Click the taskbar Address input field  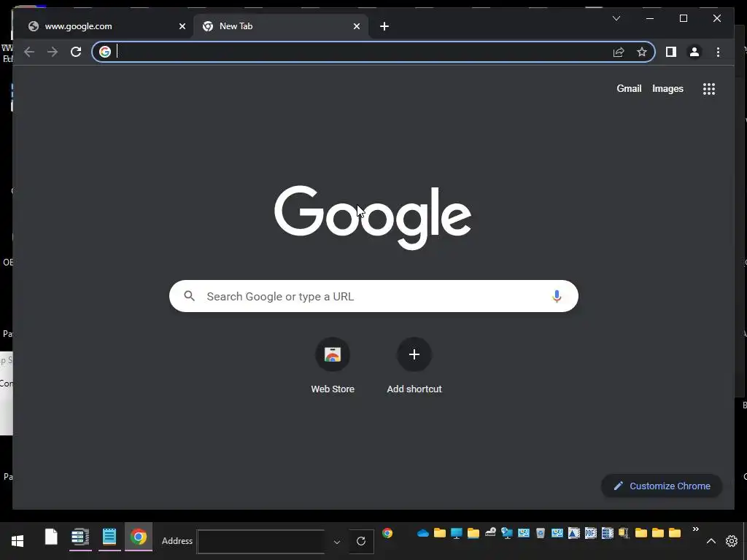(261, 542)
